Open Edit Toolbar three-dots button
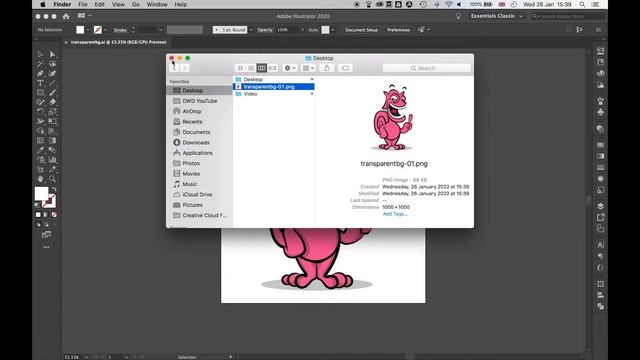The height and width of the screenshot is (360, 640). (46, 247)
